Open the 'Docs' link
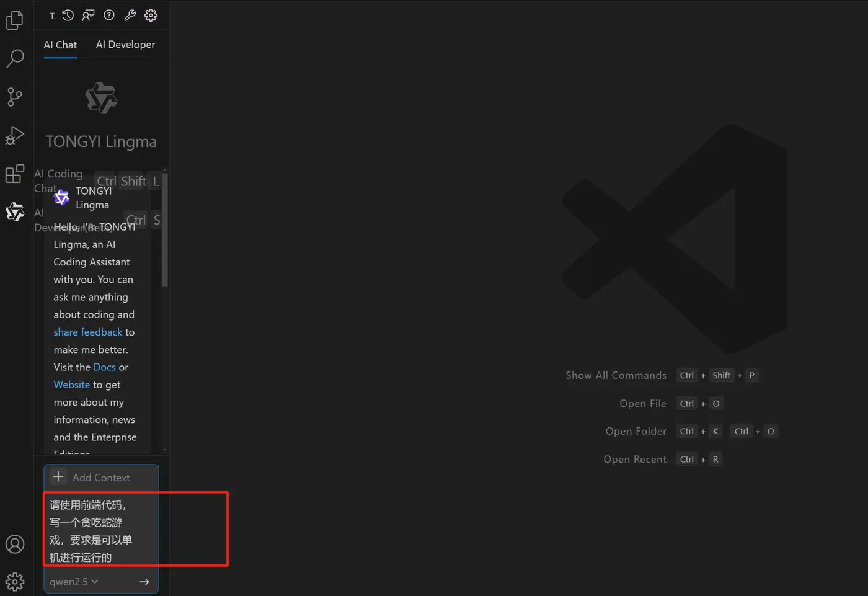The image size is (868, 596). (105, 367)
